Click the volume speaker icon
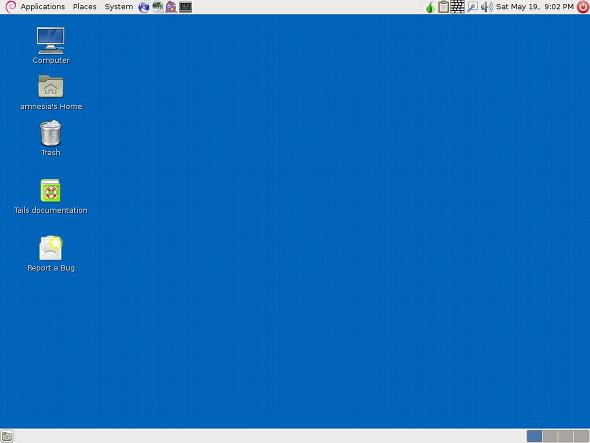The height and width of the screenshot is (443, 590). click(x=487, y=7)
